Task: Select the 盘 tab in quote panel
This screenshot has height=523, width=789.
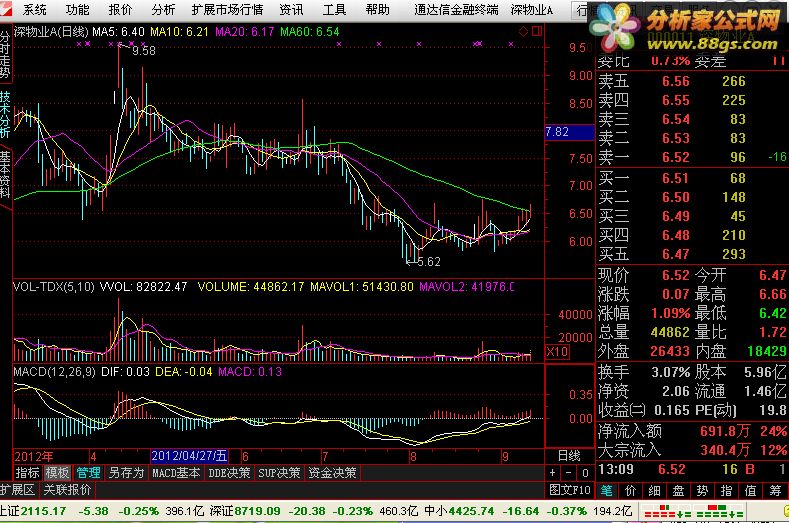Action: click(678, 490)
